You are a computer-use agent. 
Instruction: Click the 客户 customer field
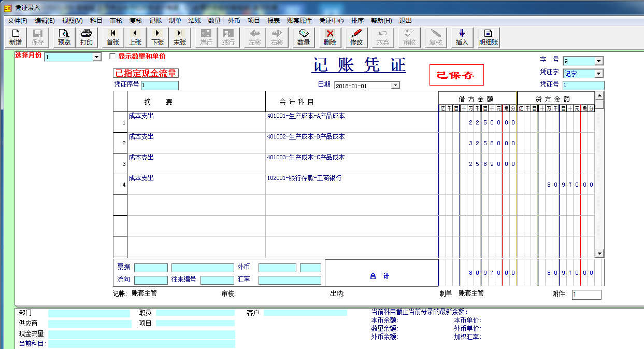[x=305, y=313]
